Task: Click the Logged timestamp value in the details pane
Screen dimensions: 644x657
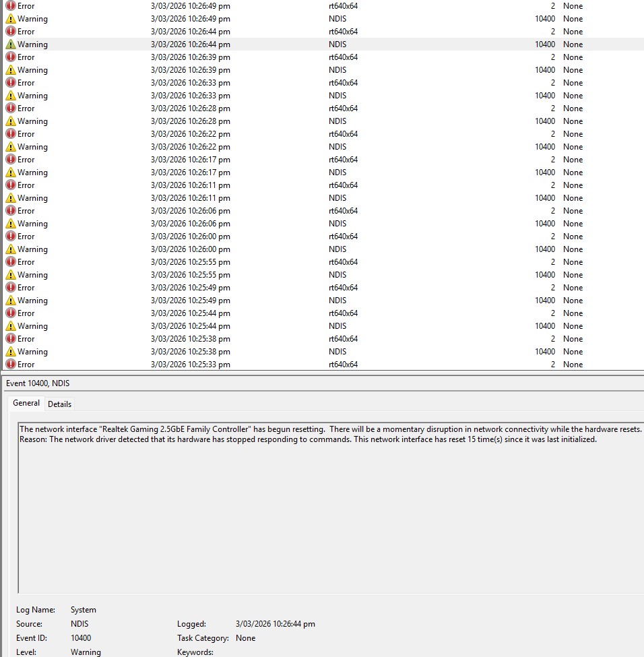Action: [275, 624]
